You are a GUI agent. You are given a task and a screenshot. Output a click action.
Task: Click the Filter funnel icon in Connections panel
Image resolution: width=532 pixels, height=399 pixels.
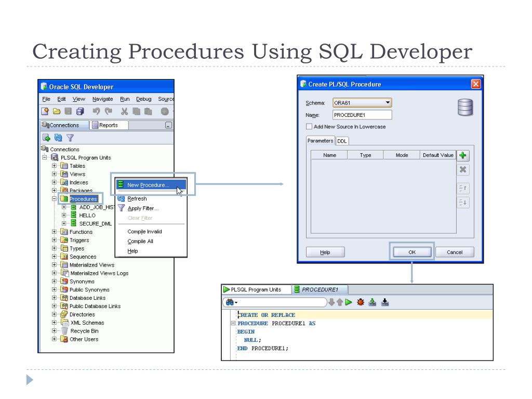tap(70, 137)
